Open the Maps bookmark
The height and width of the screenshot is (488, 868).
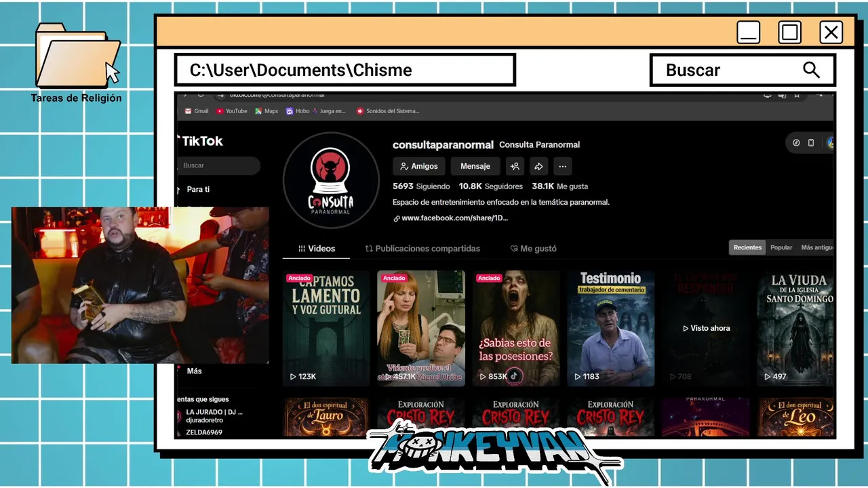click(x=267, y=111)
